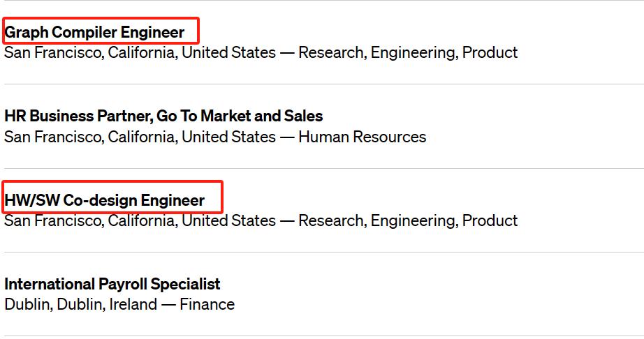
Task: Click the "Dublin, Dublin" location text
Action: point(54,304)
